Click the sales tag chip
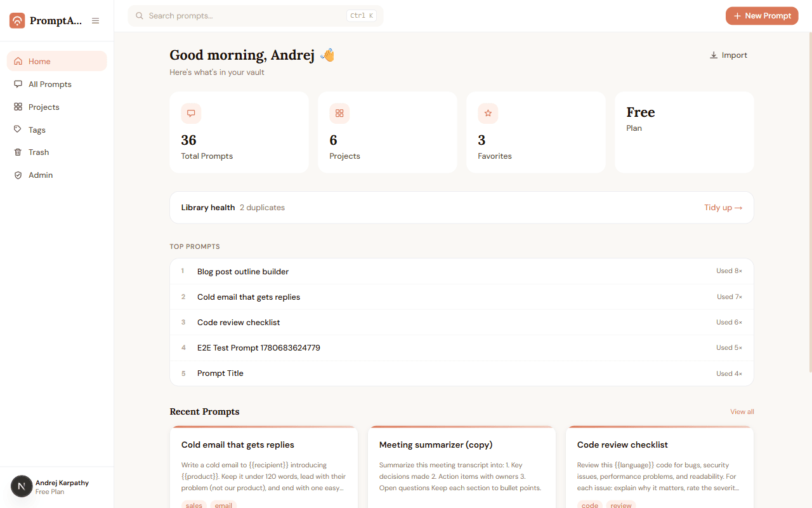812x508 pixels. coord(194,505)
